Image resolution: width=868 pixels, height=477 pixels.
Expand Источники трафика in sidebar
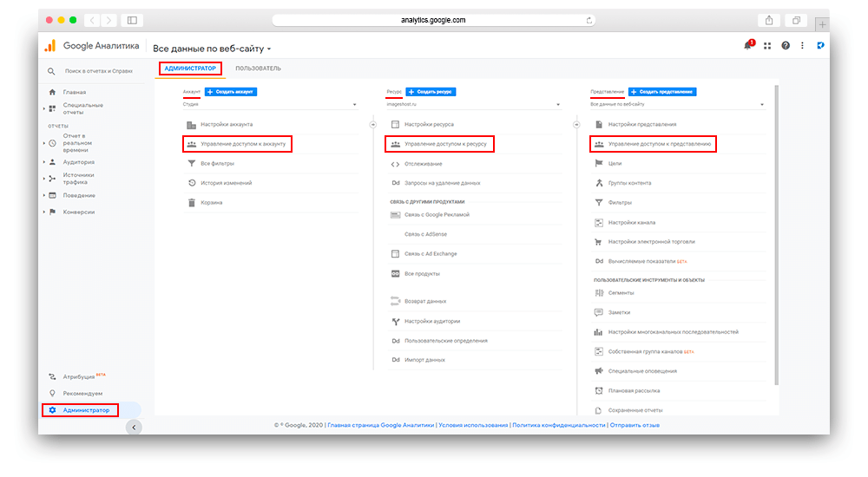(x=44, y=179)
